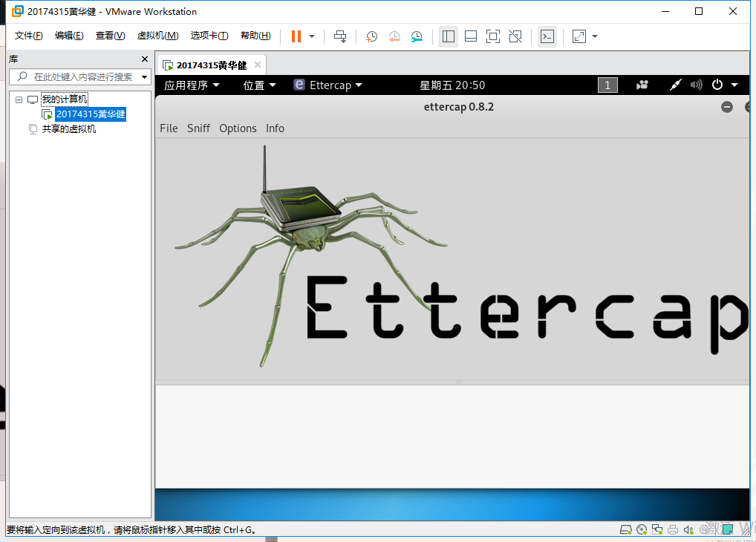The height and width of the screenshot is (542, 756).
Task: Open the 位置 menu in the guest
Action: (259, 85)
